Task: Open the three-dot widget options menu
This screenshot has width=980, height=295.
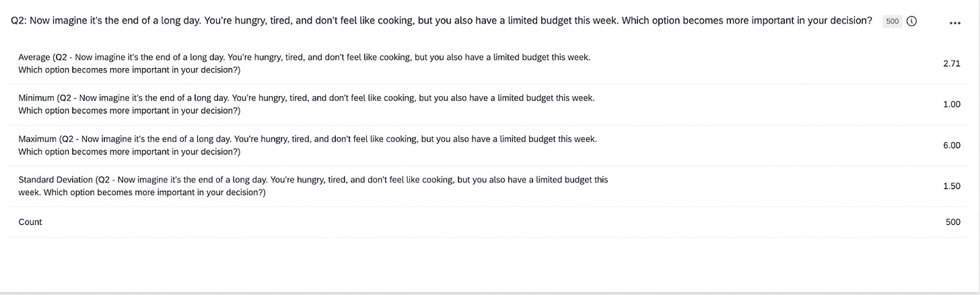Action: (954, 22)
